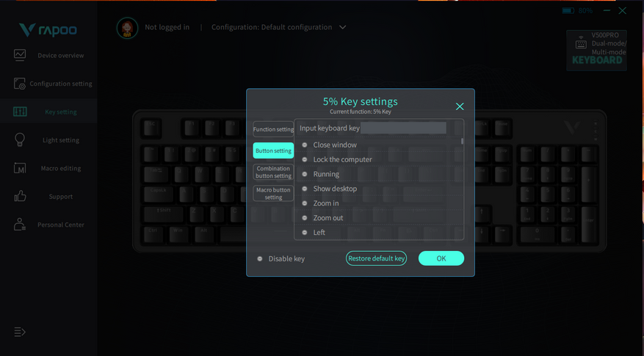Switch to the Function setting tab
The height and width of the screenshot is (356, 644).
point(273,129)
